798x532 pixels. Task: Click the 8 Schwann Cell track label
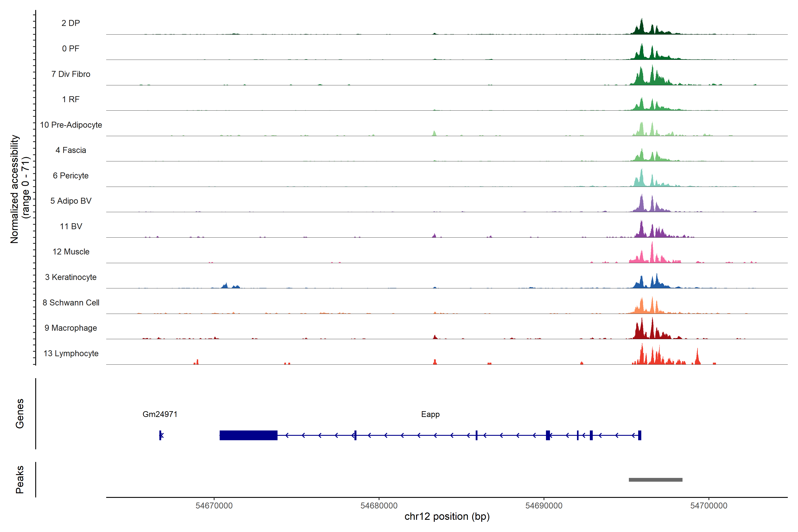70,303
